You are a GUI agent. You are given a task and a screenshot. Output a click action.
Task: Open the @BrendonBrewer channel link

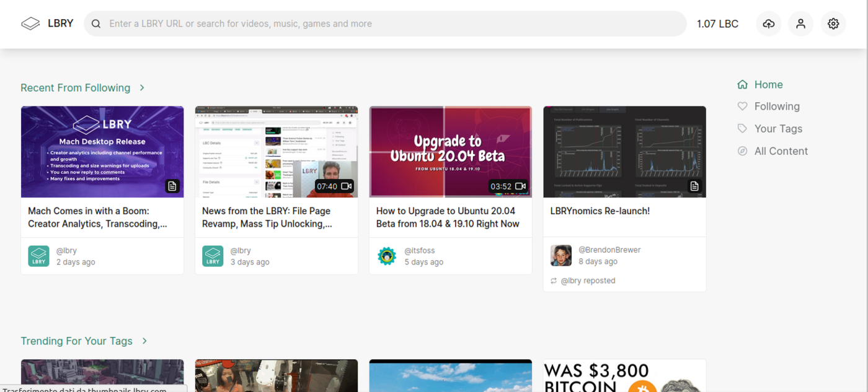tap(609, 249)
